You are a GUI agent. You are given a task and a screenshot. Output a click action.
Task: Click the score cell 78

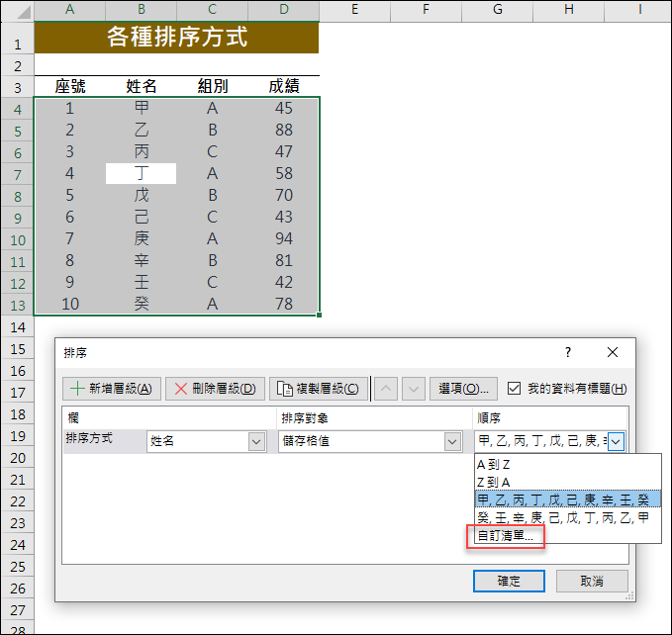(x=284, y=304)
